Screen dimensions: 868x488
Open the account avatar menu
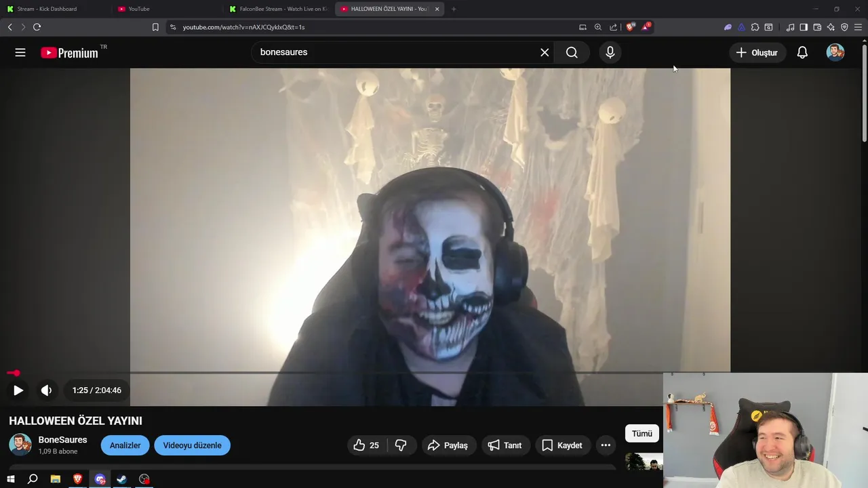[835, 52]
